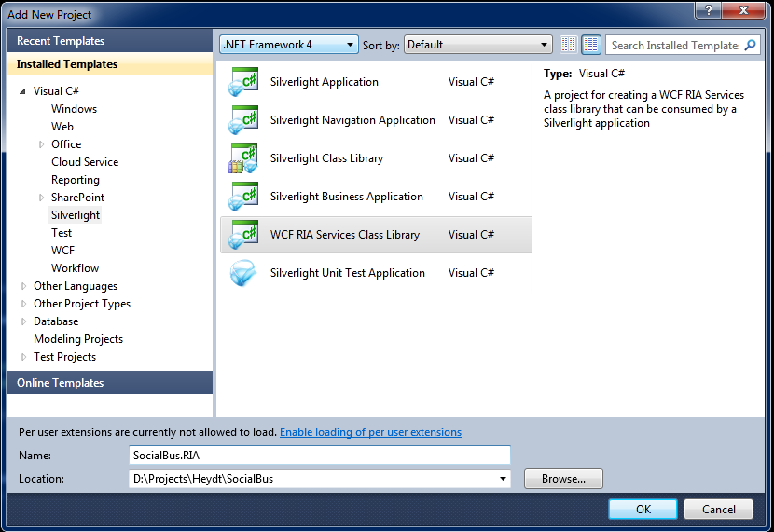Click the Silverlight Business Application icon
Viewport: 774px width, 532px height.
click(x=243, y=197)
